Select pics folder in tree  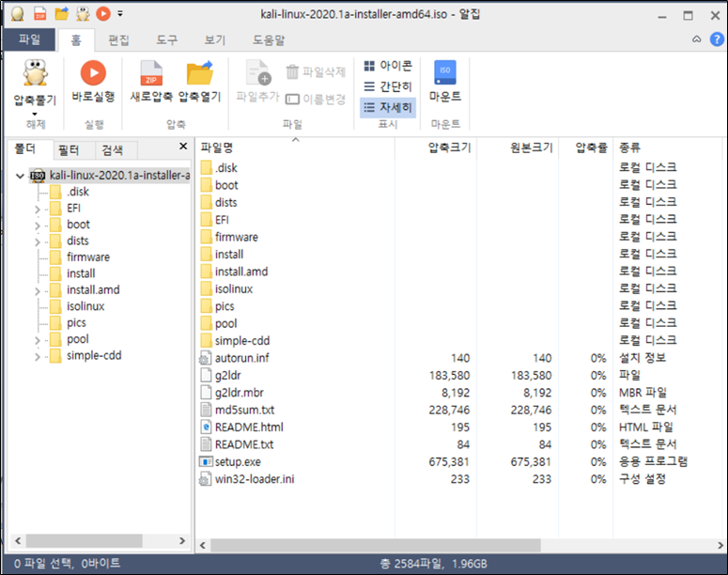(76, 322)
